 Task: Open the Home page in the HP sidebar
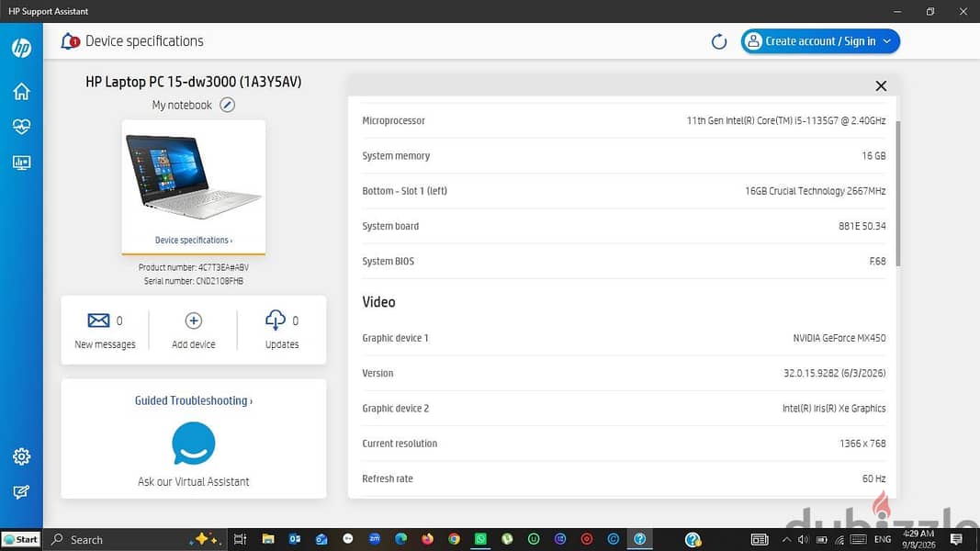[x=21, y=91]
